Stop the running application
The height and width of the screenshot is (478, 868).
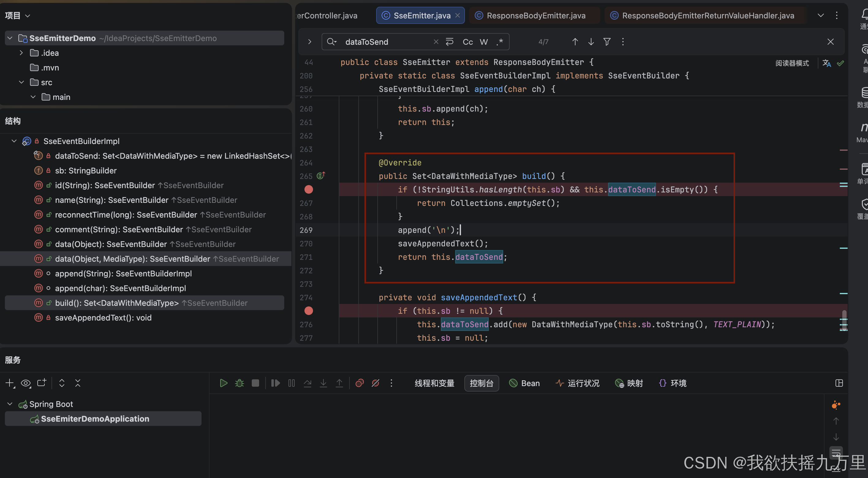[x=255, y=383]
